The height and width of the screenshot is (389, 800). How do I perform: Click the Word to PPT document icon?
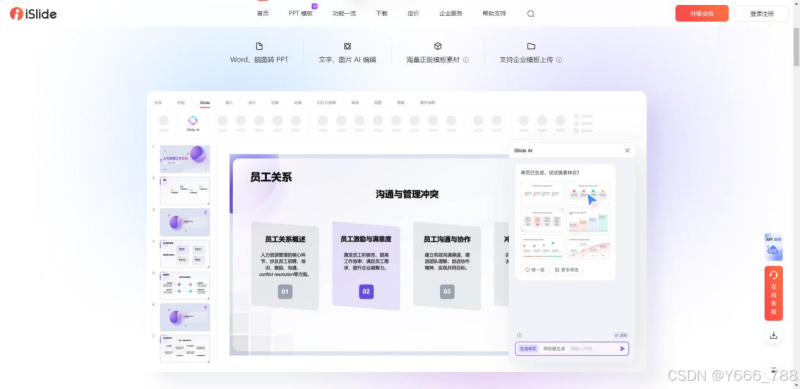259,46
